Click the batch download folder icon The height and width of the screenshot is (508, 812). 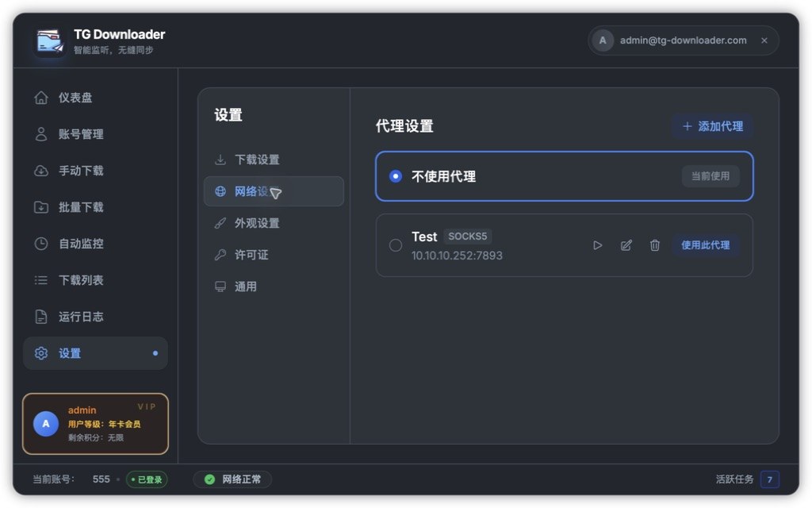pyautogui.click(x=41, y=207)
